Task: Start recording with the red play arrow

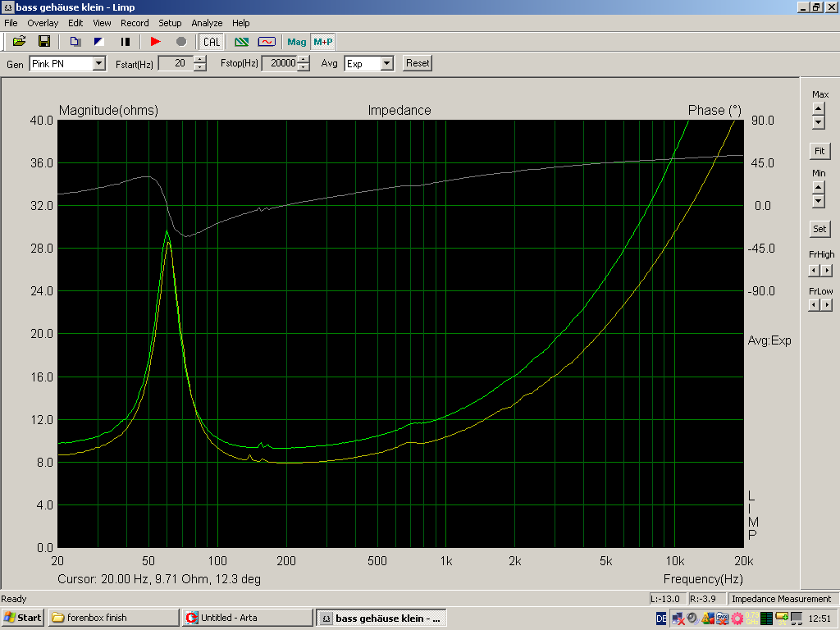Action: 156,41
